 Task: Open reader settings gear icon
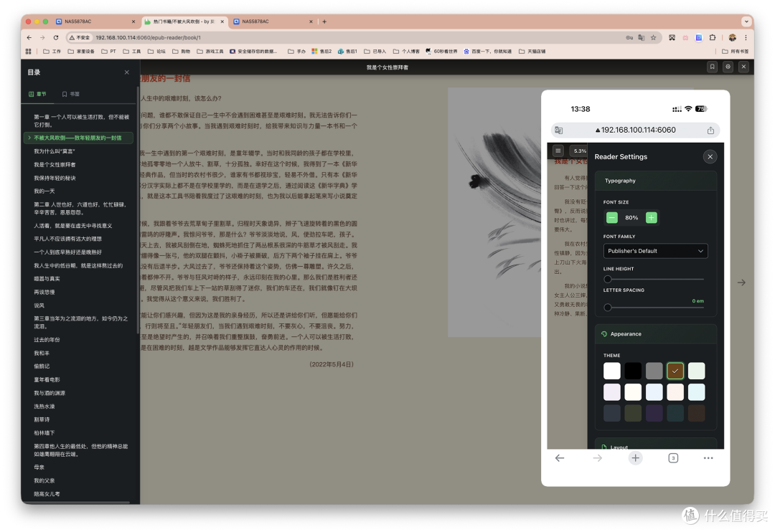[x=728, y=67]
